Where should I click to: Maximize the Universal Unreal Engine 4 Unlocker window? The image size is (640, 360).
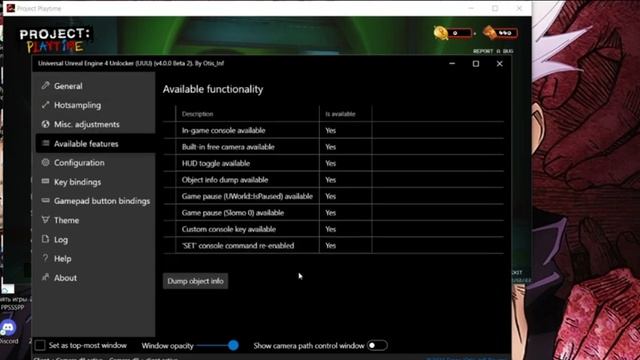pyautogui.click(x=476, y=64)
